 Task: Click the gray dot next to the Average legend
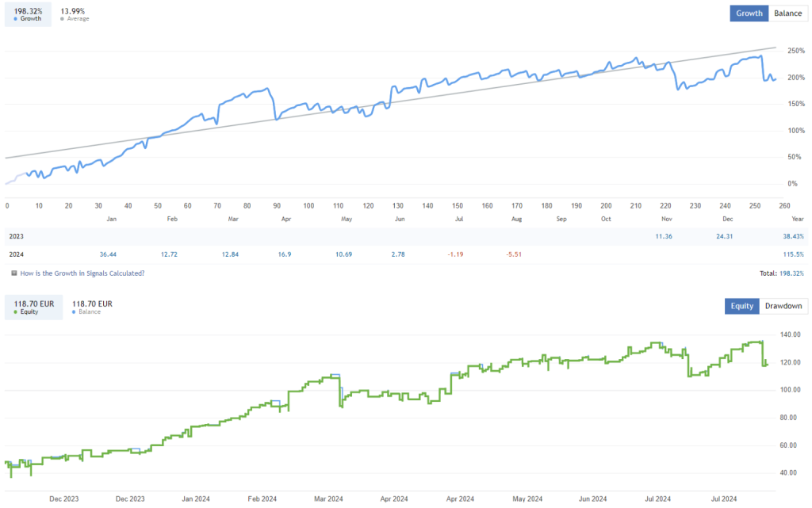[x=63, y=19]
